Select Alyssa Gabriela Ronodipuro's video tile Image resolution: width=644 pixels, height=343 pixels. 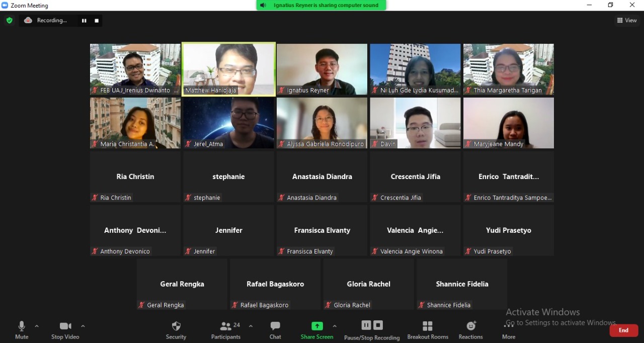(x=322, y=123)
